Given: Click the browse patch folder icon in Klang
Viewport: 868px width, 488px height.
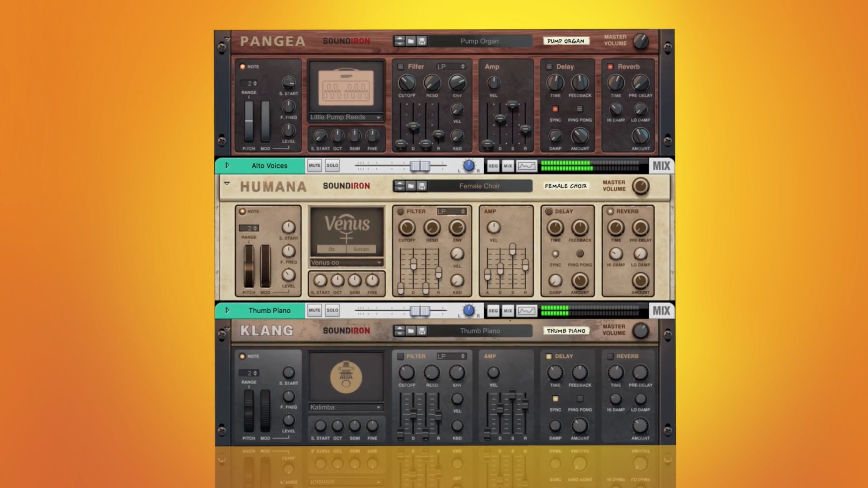Looking at the screenshot, I should (x=411, y=331).
